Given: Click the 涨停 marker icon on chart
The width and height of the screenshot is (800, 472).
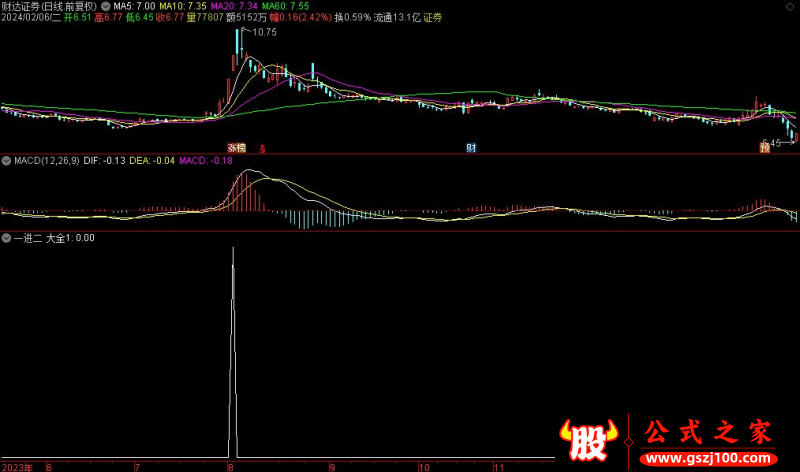Looking at the screenshot, I should [x=235, y=147].
